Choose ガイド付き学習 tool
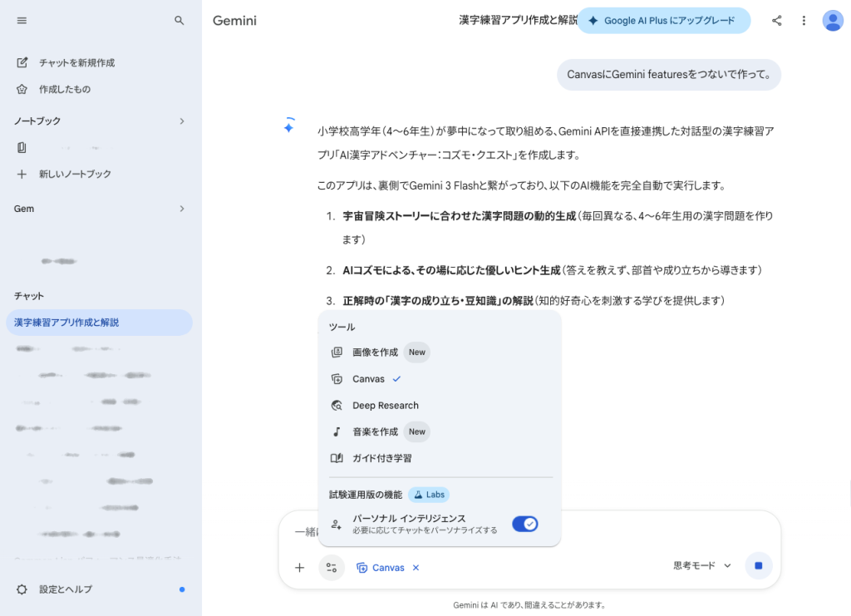 440,458
